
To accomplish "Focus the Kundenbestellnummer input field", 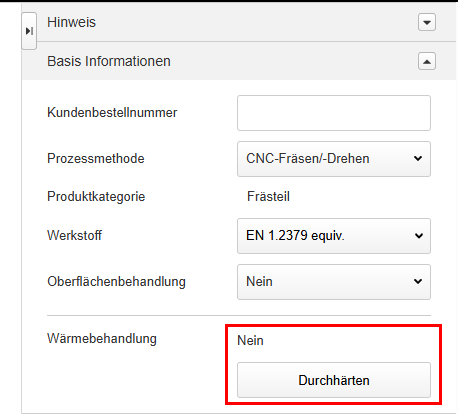I will pos(334,113).
